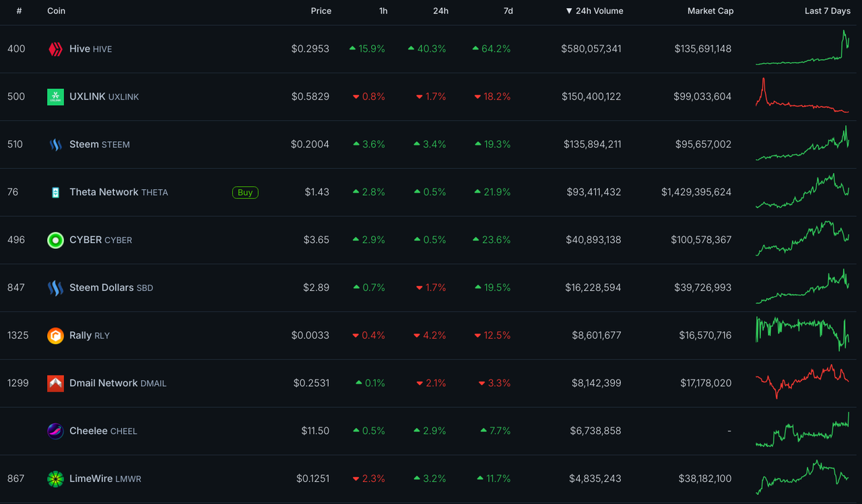Open Rally's 7-day sparkline chart

coord(803,334)
